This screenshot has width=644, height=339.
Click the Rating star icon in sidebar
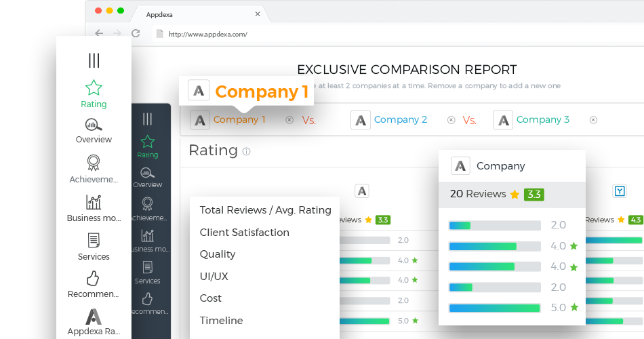pos(94,88)
